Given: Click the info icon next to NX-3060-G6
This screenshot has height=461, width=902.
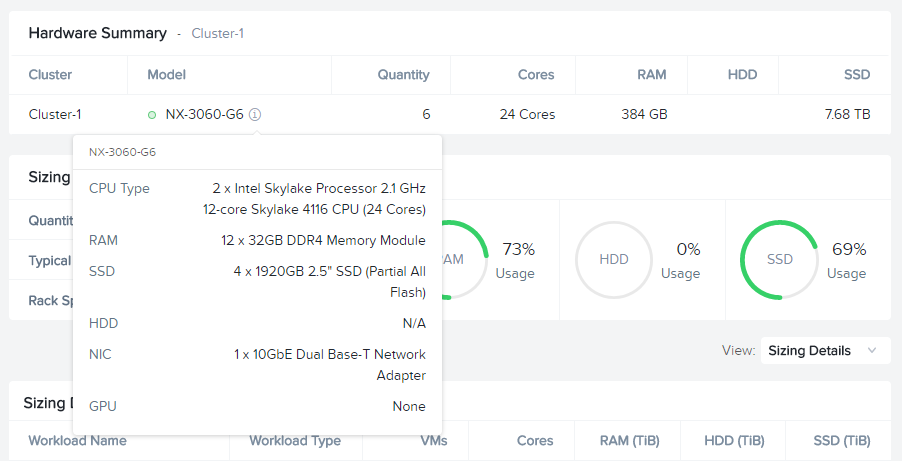Looking at the screenshot, I should pyautogui.click(x=255, y=115).
